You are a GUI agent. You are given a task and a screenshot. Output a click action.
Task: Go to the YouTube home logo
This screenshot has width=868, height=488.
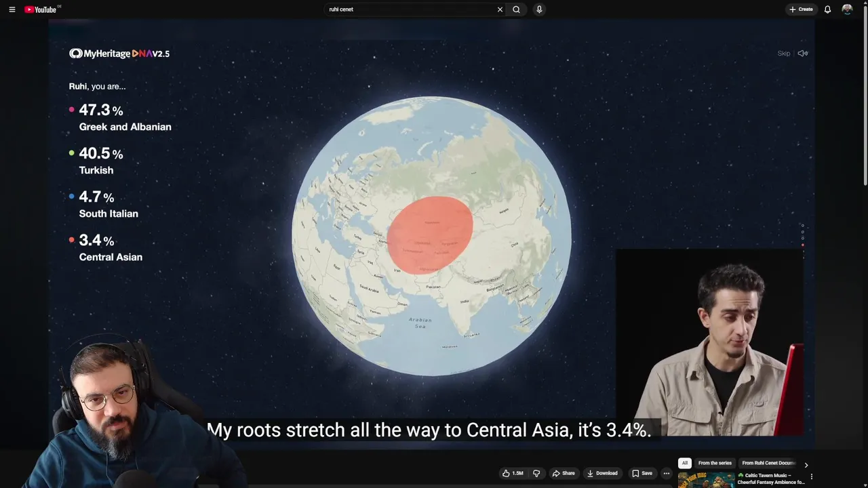42,9
